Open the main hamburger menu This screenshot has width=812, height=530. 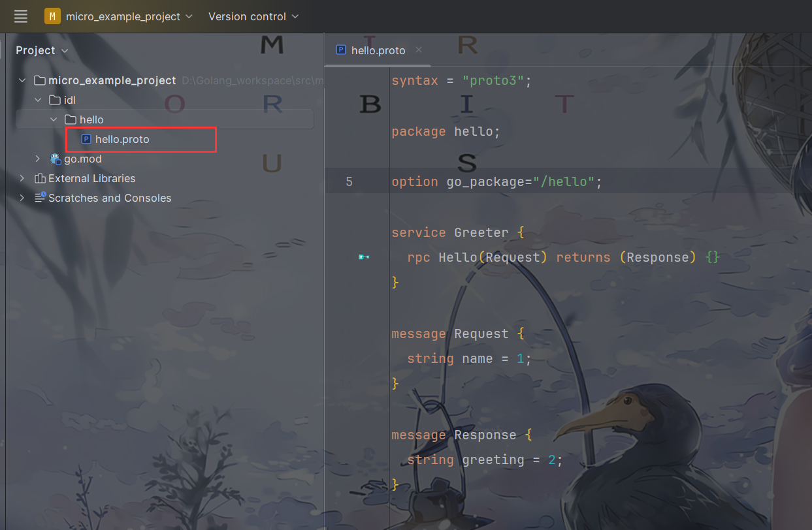(21, 16)
